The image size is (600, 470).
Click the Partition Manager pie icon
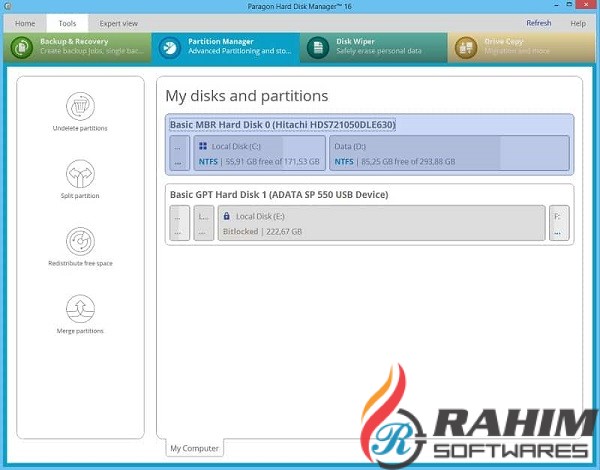point(170,48)
